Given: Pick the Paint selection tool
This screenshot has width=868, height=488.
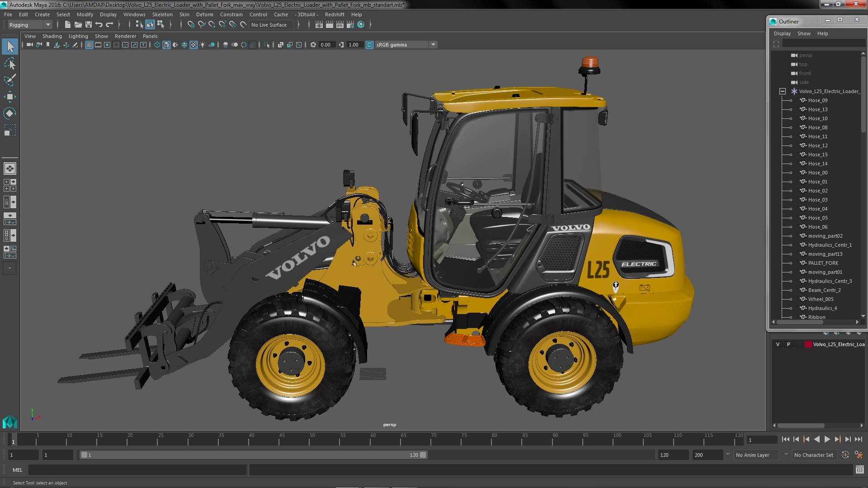Looking at the screenshot, I should pos(10,80).
